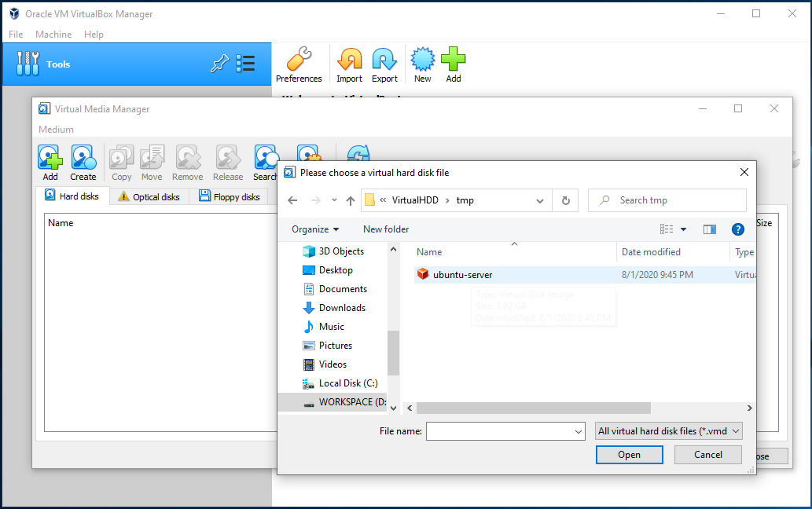Click the Copy medium icon
This screenshot has height=509, width=812.
point(122,163)
